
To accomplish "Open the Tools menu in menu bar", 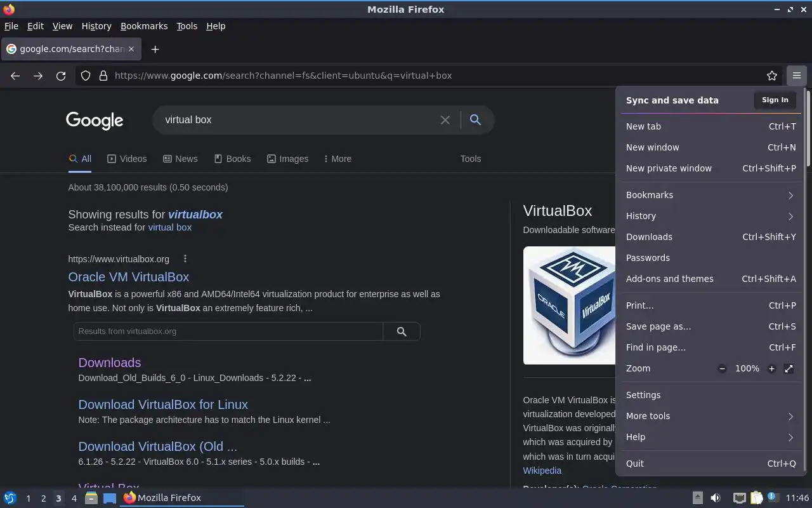I will point(187,26).
